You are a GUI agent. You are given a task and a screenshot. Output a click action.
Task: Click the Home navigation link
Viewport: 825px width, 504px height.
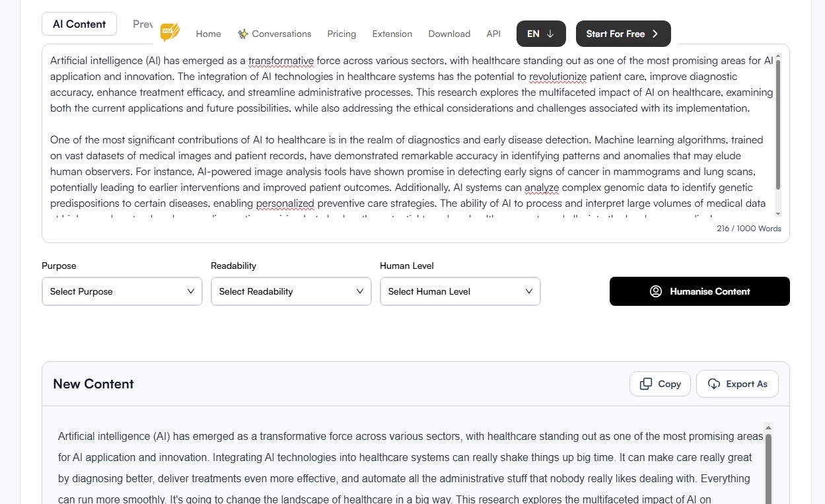click(x=209, y=34)
